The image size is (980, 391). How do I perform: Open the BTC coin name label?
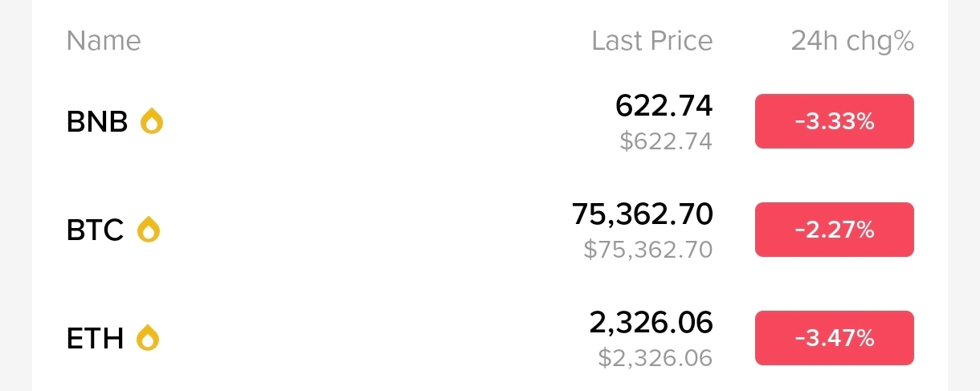click(x=96, y=230)
